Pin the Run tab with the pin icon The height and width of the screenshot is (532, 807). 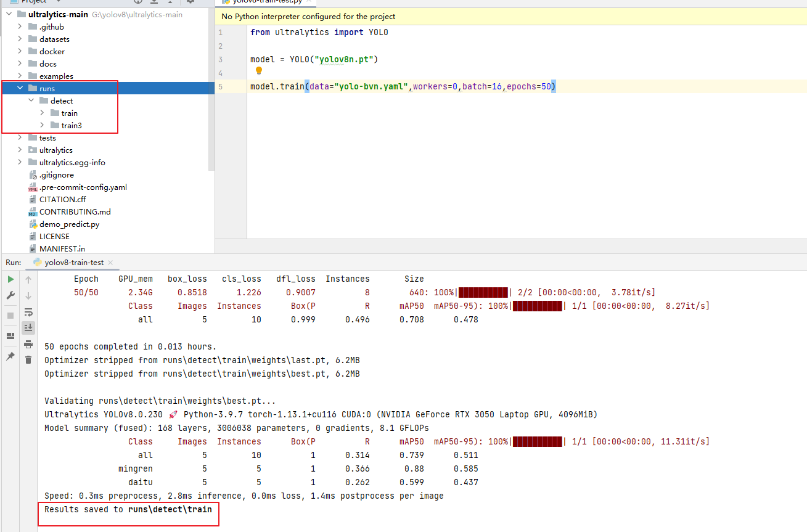point(10,356)
